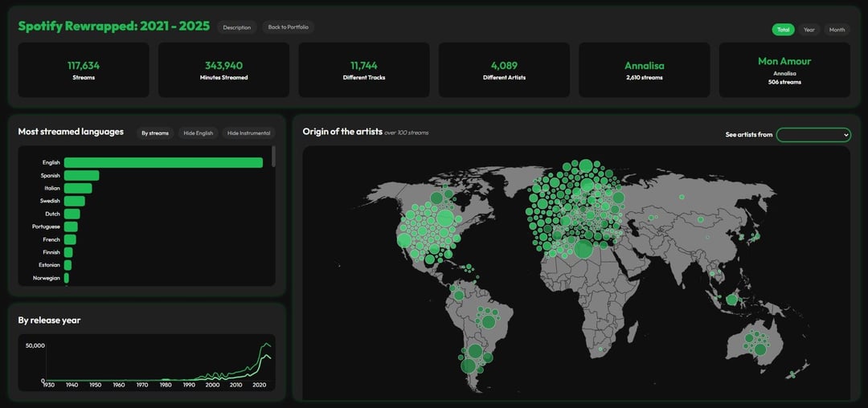Select the Italian bar in languages chart
868x408 pixels.
(78, 189)
